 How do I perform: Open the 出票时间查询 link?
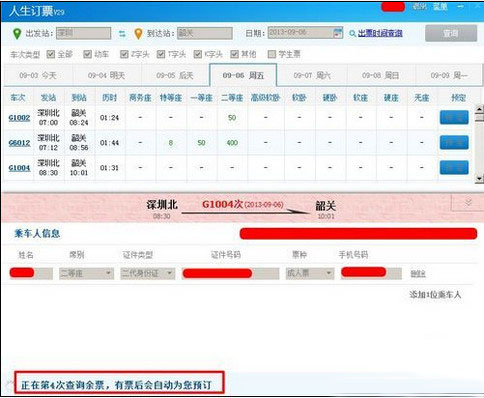380,33
